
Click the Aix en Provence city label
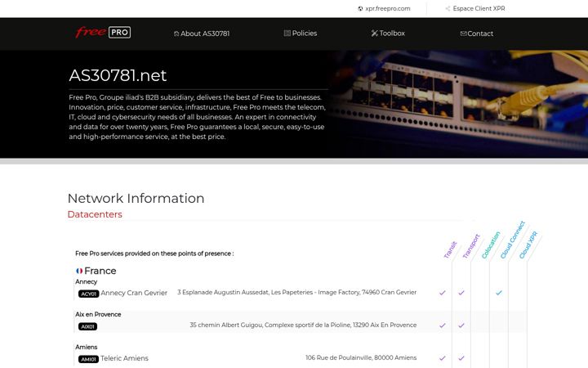pos(98,314)
